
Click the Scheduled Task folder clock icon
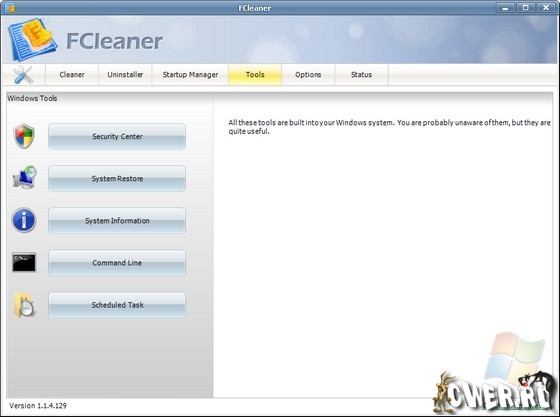(25, 305)
